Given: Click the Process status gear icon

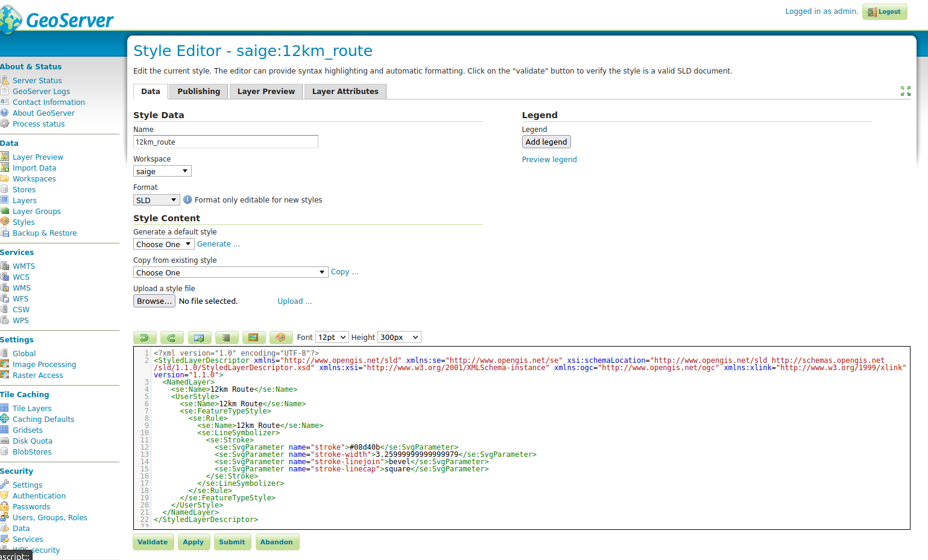Looking at the screenshot, I should (5, 124).
